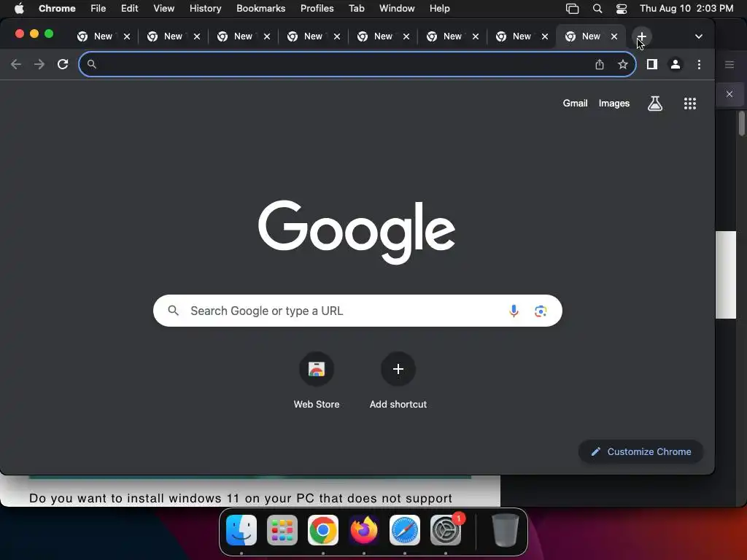The width and height of the screenshot is (747, 560).
Task: Open the Profiles menu
Action: point(317,9)
